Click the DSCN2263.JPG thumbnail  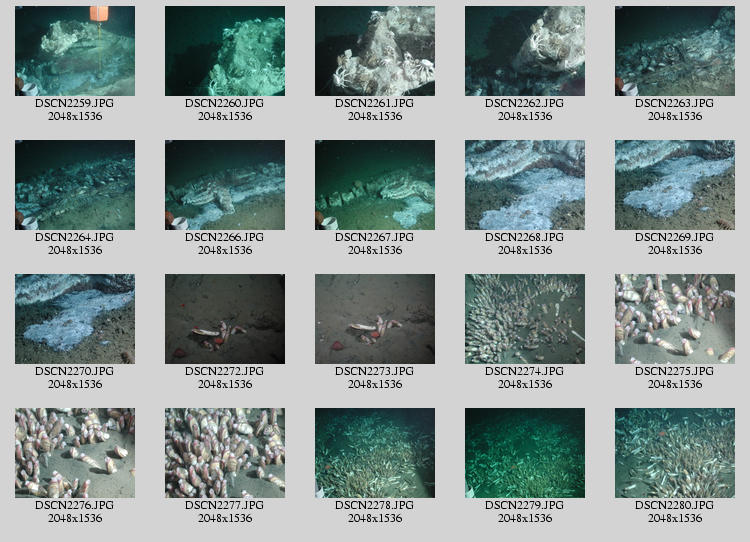pyautogui.click(x=675, y=51)
